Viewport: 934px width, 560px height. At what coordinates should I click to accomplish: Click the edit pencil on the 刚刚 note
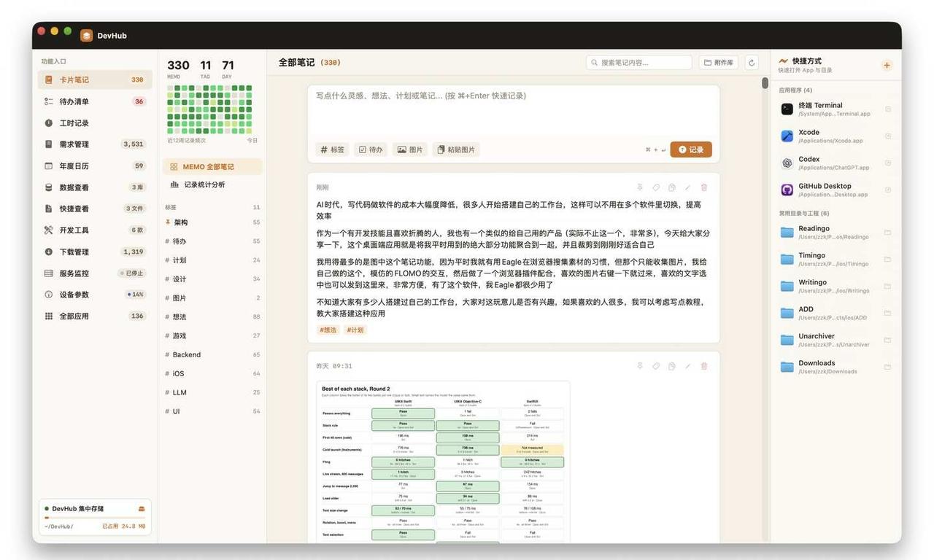pyautogui.click(x=688, y=187)
